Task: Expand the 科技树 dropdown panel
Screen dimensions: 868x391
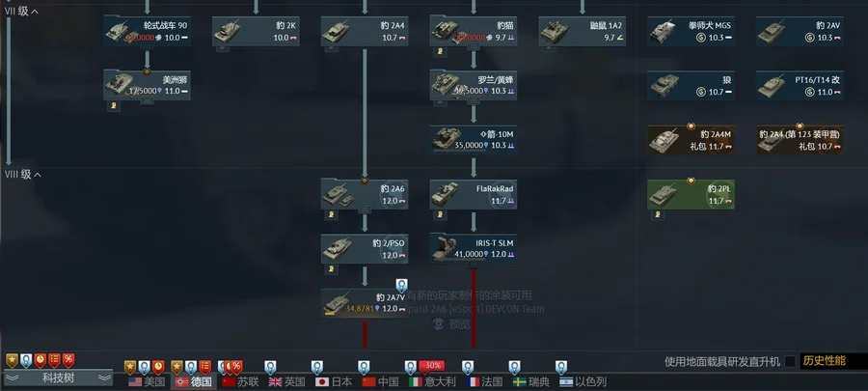Action: [x=58, y=378]
